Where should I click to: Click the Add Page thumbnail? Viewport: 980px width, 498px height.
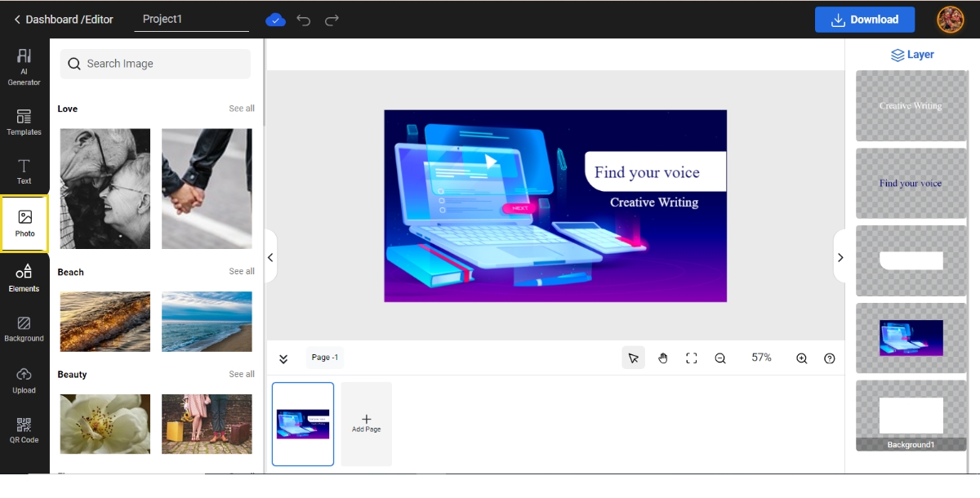point(366,423)
